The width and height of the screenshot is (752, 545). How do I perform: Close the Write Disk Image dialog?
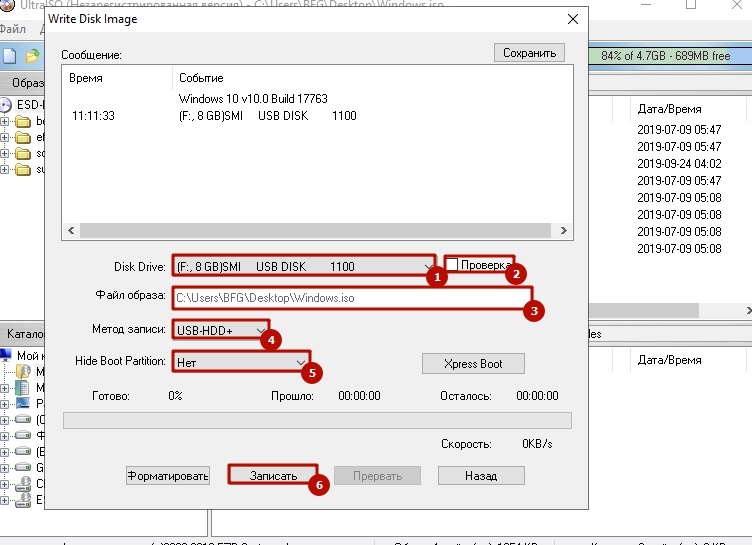[573, 19]
